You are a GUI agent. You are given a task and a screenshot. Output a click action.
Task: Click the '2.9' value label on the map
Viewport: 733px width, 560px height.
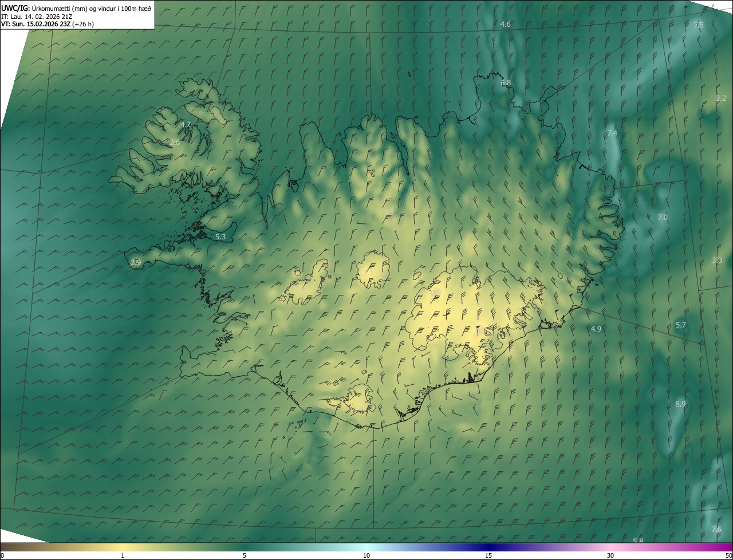pos(136,262)
